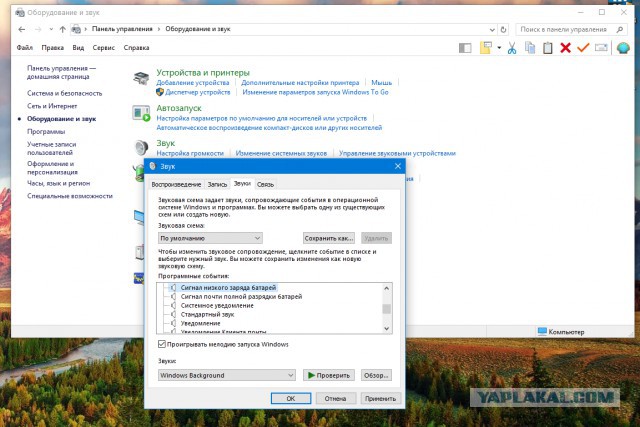Click Учетные записи пользователей sidebar link

pos(51,148)
